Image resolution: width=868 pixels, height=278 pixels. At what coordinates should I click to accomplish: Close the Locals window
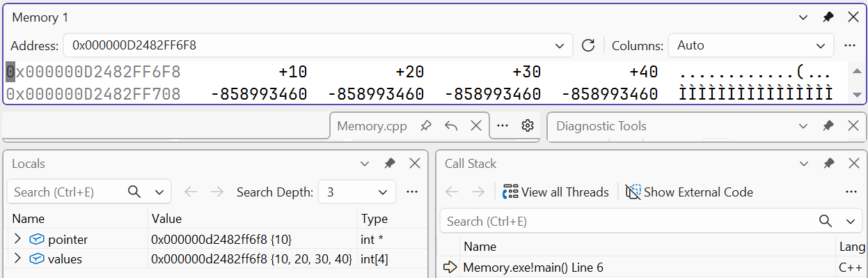tap(415, 164)
